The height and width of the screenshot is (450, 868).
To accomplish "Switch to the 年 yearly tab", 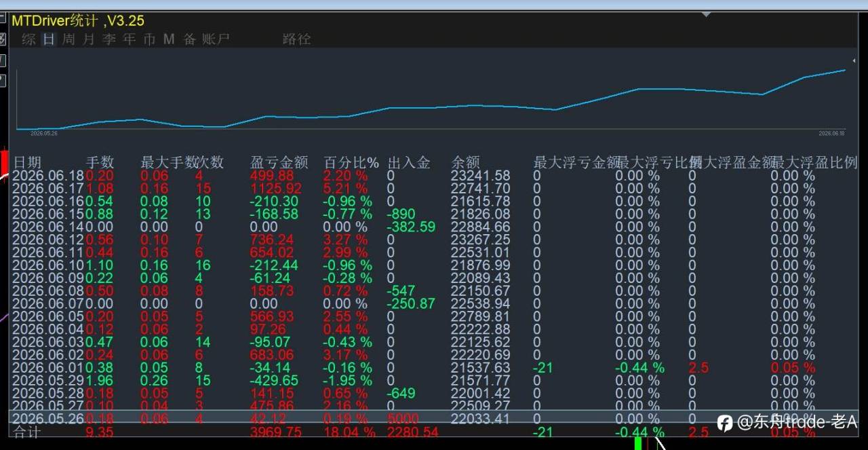I will tap(130, 39).
